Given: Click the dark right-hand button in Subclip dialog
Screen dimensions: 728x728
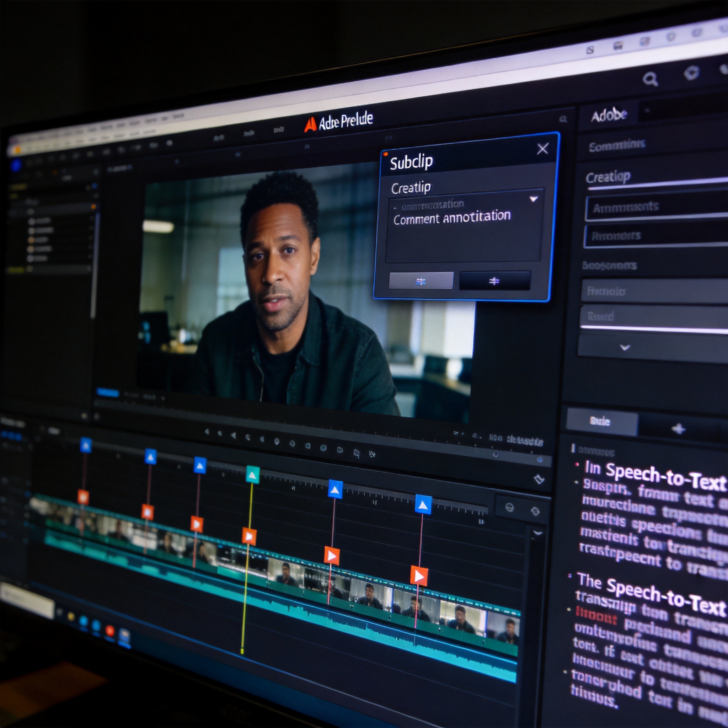Looking at the screenshot, I should tap(494, 281).
